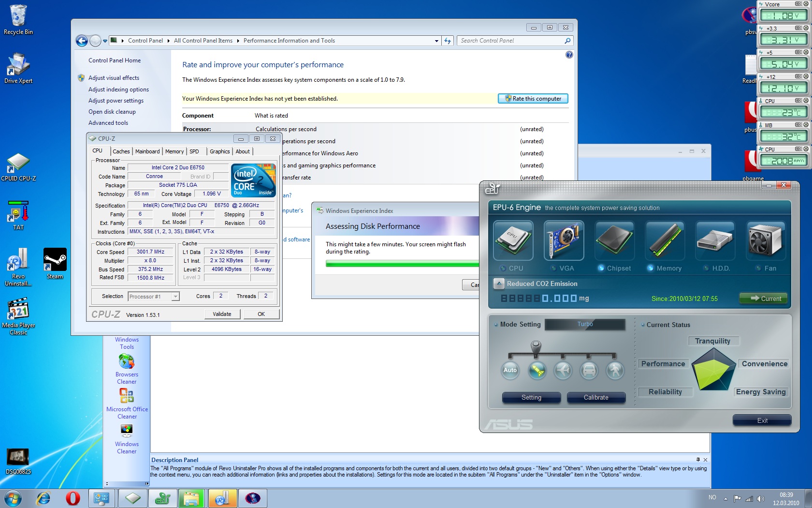Viewport: 812px width, 508px height.
Task: Click the Intel Core 2 Duo logo
Action: (253, 180)
